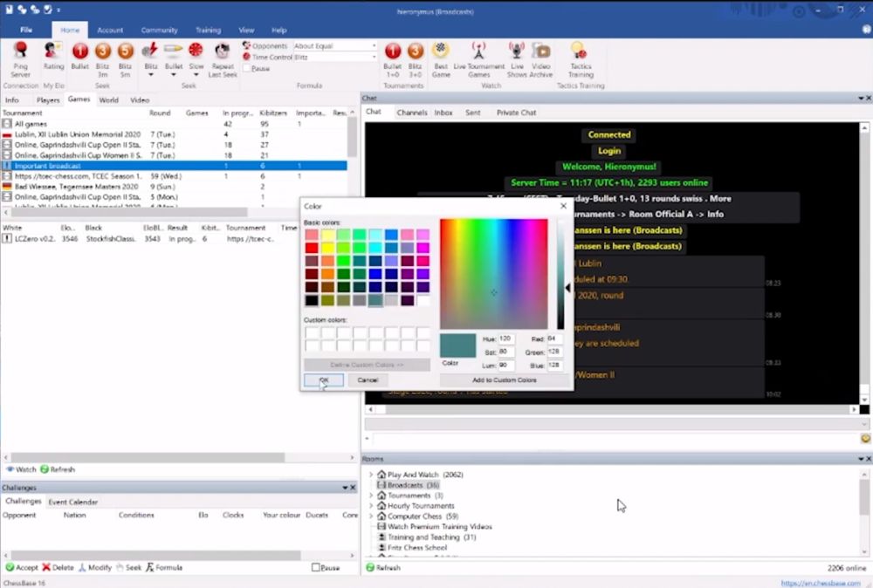This screenshot has height=588, width=873.
Task: Pick the bright red basic color swatch
Action: (312, 248)
